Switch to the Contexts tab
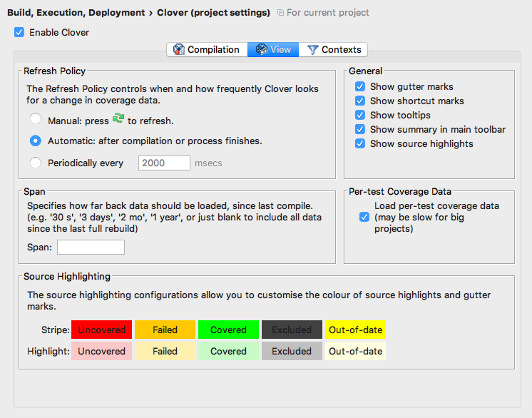Image resolution: width=532 pixels, height=418 pixels. tap(334, 49)
